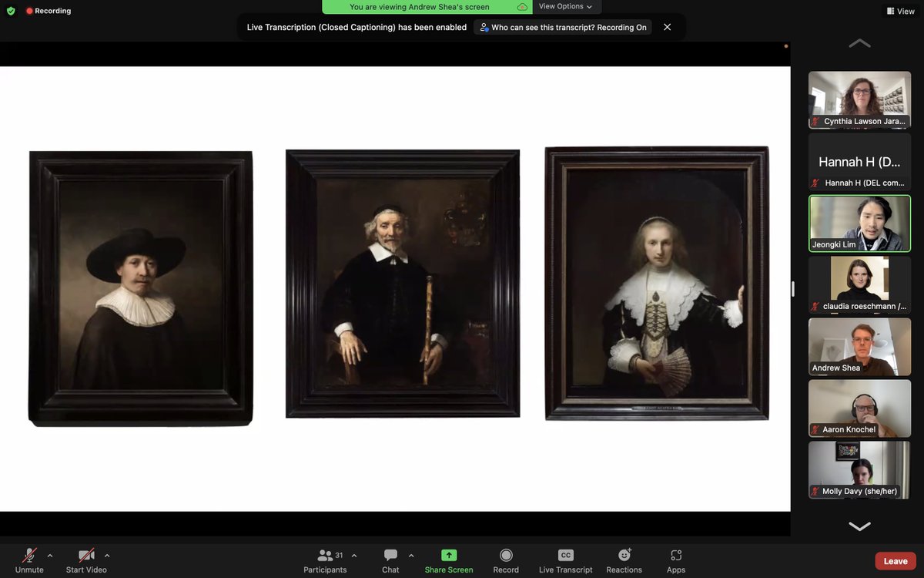Show previous participants with up chevron
The height and width of the screenshot is (578, 924).
pyautogui.click(x=859, y=44)
